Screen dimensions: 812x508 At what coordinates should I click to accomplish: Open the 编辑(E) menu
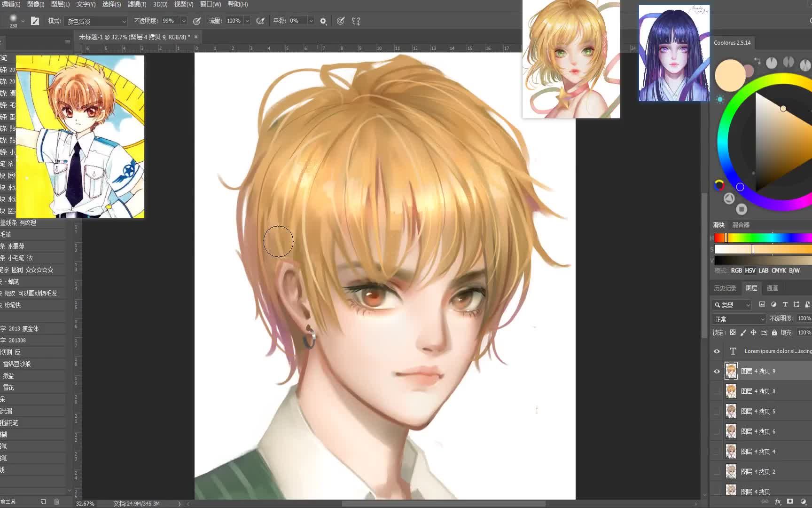11,4
